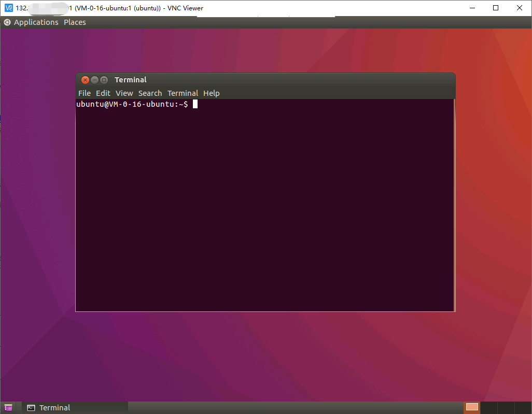532x414 pixels.
Task: Open the Help menu in Terminal
Action: coord(211,93)
